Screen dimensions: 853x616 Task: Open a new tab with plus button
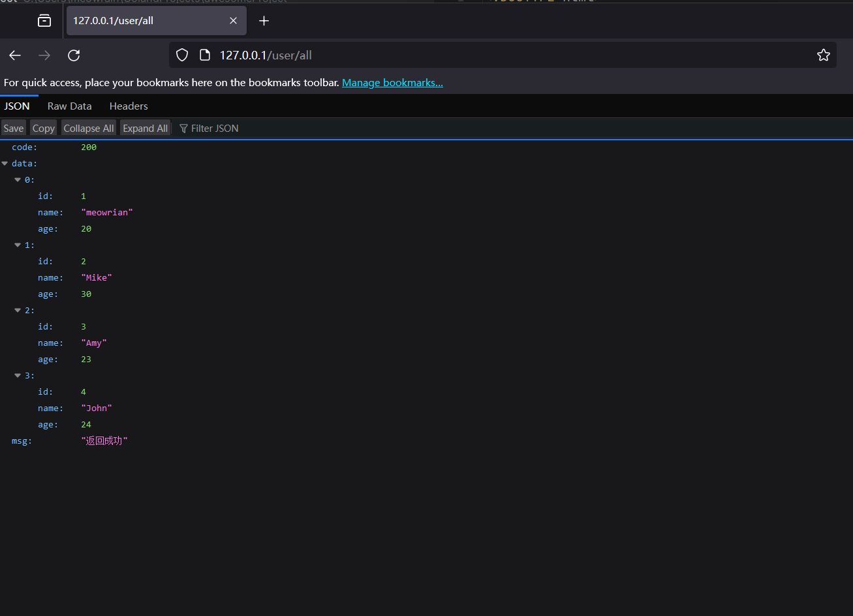pos(264,21)
